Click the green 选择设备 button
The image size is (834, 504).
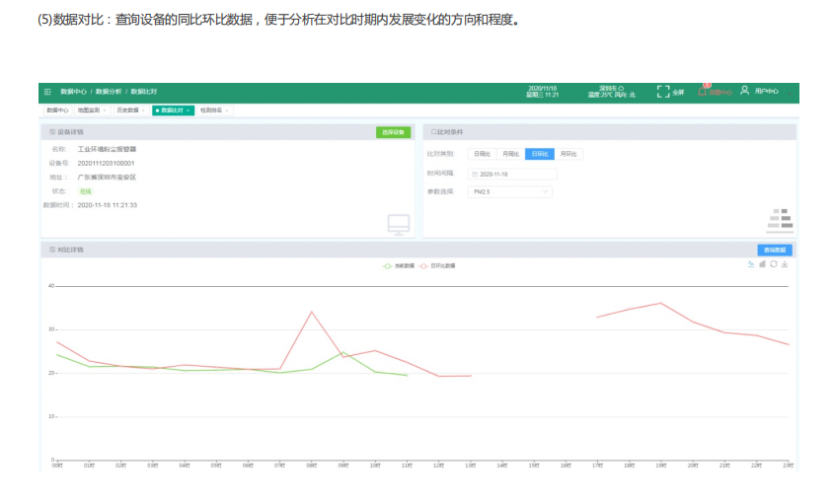392,131
